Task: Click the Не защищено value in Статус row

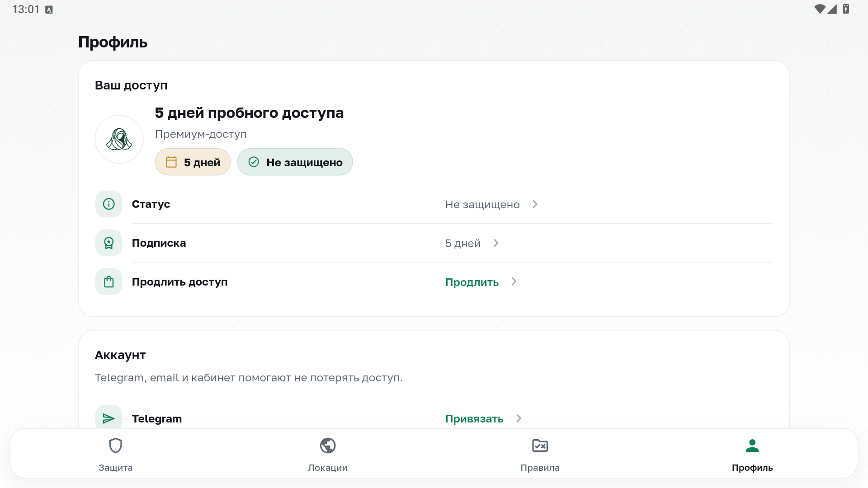Action: tap(482, 205)
